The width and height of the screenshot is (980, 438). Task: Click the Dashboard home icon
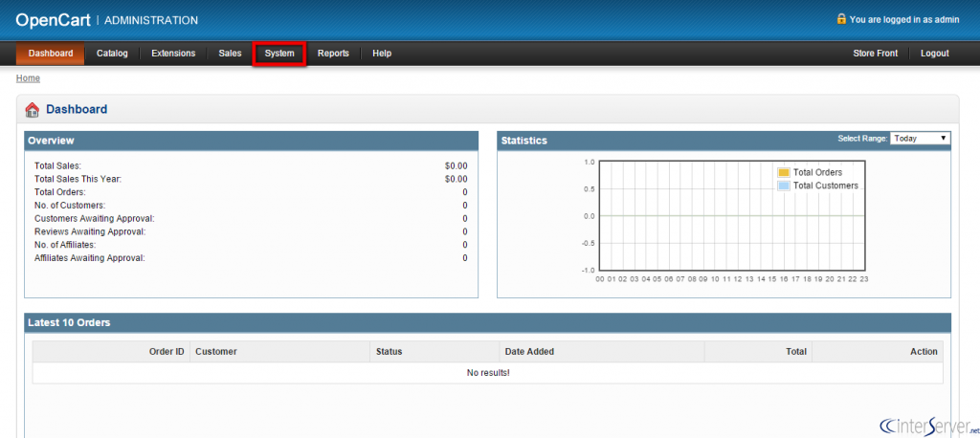[x=32, y=110]
